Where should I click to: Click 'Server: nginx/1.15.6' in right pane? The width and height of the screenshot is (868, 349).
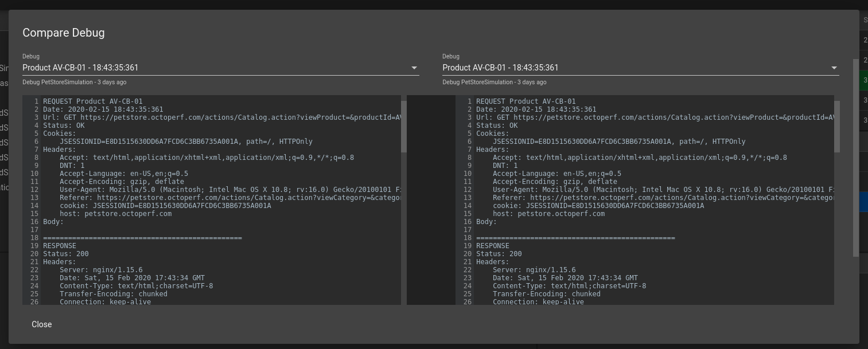click(534, 270)
